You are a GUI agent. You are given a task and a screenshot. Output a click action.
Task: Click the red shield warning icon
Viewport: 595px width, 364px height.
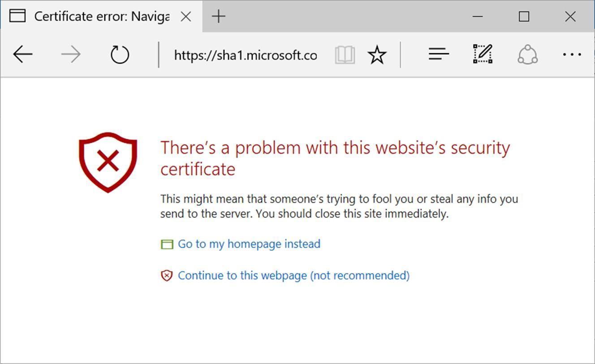click(x=108, y=162)
